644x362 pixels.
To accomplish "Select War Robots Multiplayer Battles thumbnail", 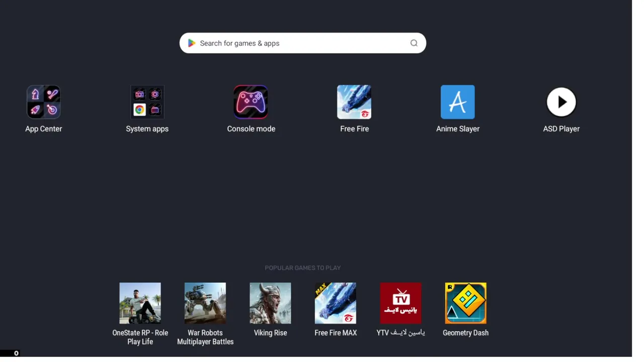I will 205,303.
